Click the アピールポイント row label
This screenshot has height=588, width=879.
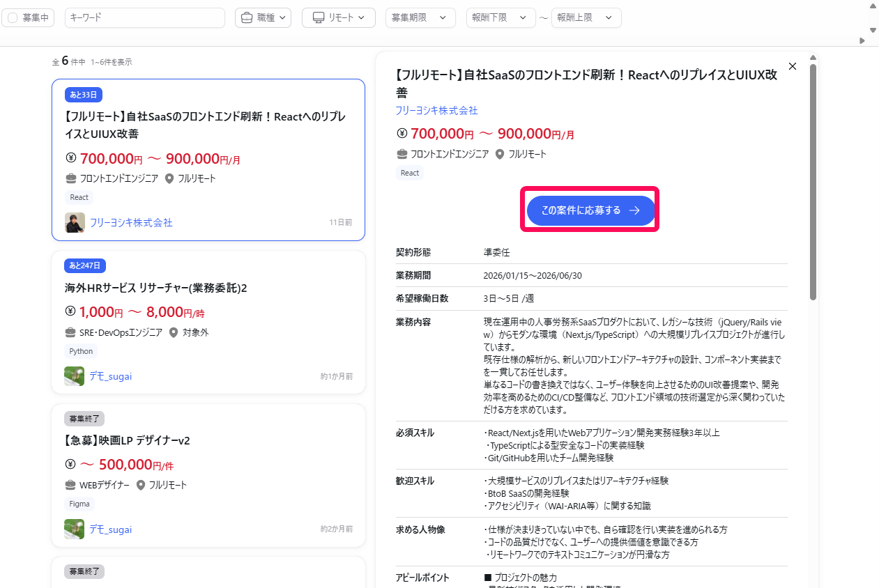coord(422,578)
